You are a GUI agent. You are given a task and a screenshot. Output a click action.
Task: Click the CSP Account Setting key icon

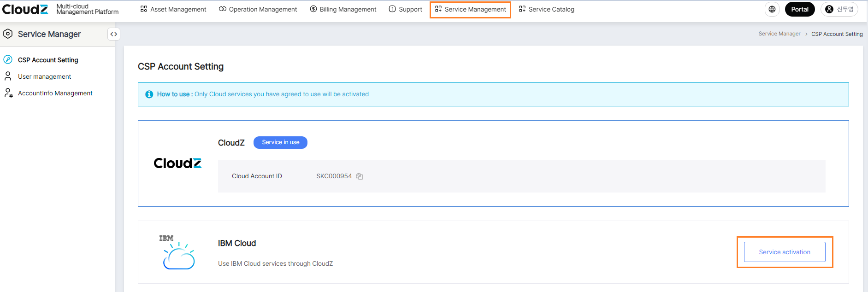(x=8, y=59)
